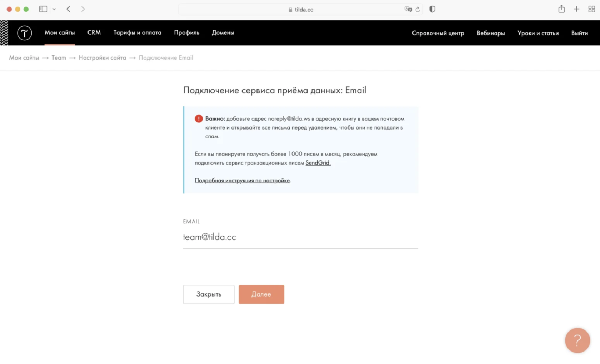600x364 pixels.
Task: Click the Safari sidebar toggle icon
Action: [43, 9]
